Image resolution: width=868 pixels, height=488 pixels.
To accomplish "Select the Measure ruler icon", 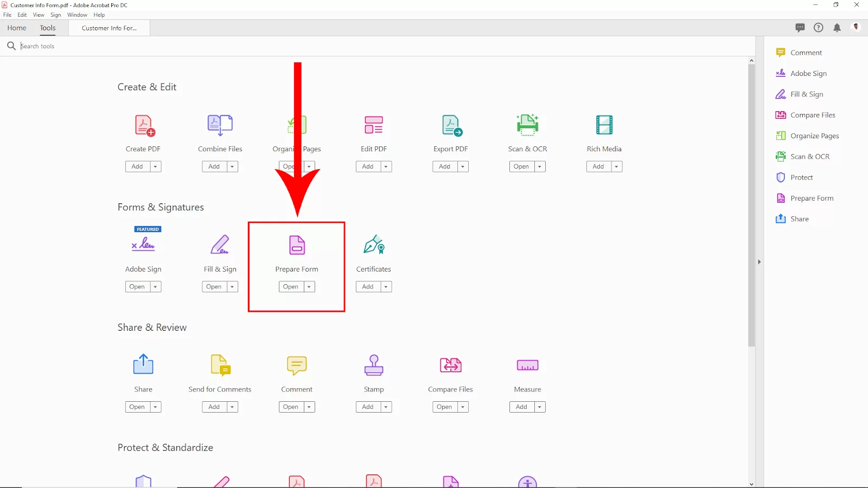I will point(527,365).
